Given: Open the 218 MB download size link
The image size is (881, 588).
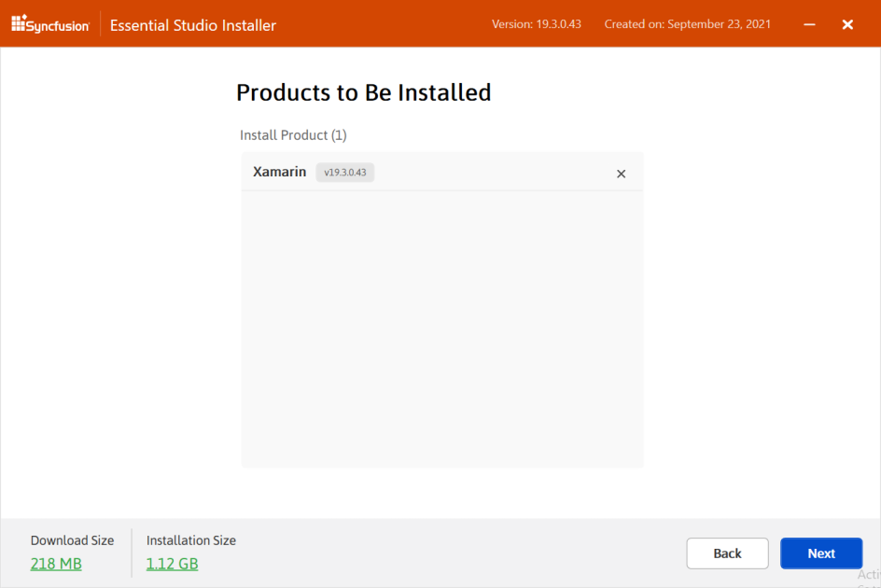Looking at the screenshot, I should tap(56, 564).
